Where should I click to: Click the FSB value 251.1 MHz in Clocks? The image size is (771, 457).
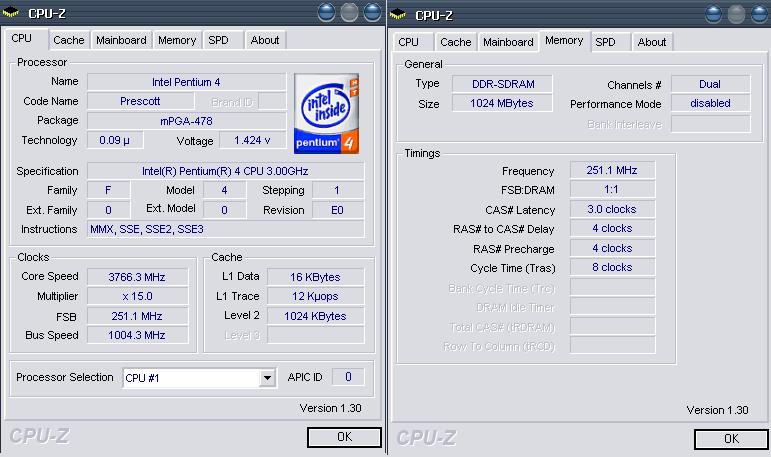[x=137, y=316]
